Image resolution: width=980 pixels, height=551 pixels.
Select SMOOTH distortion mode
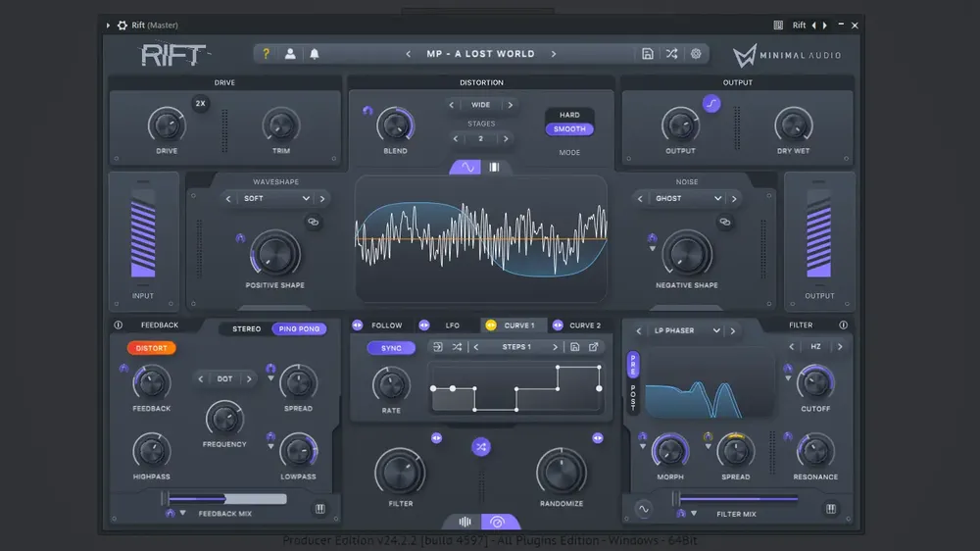coord(569,129)
